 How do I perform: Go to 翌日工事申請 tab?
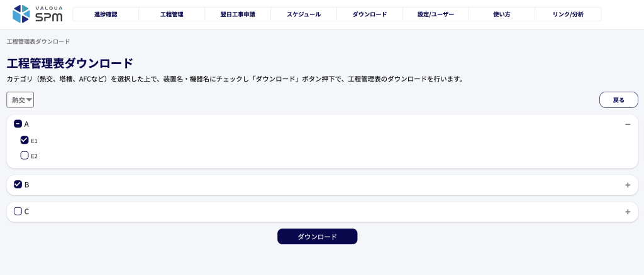238,14
